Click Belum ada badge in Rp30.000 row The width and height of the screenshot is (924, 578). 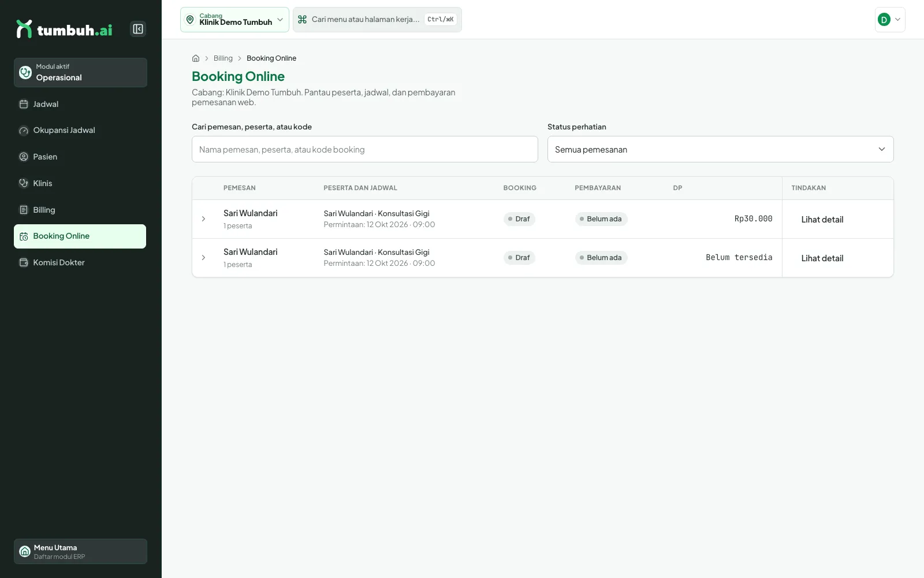[x=601, y=219]
